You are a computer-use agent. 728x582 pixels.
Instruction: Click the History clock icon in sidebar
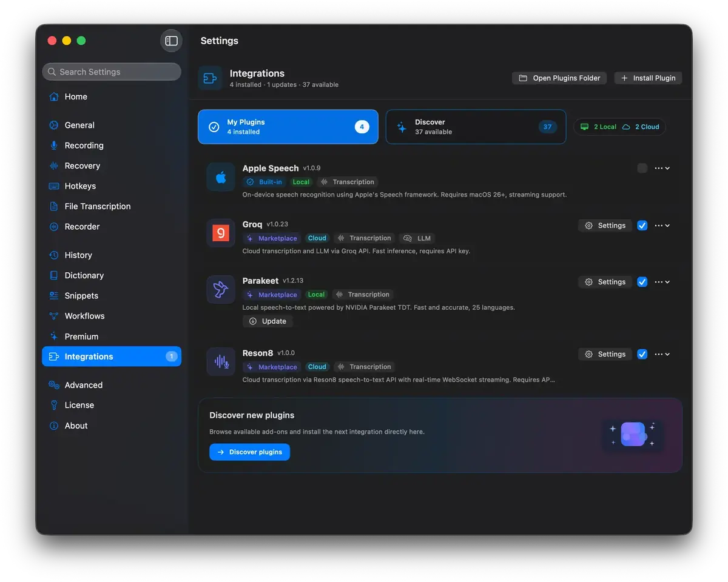click(54, 255)
